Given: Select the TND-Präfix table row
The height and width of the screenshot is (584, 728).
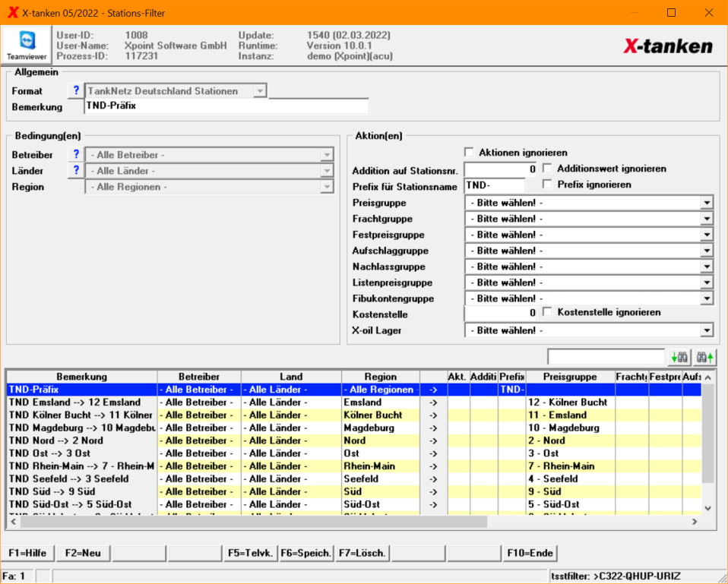Looking at the screenshot, I should coord(354,390).
